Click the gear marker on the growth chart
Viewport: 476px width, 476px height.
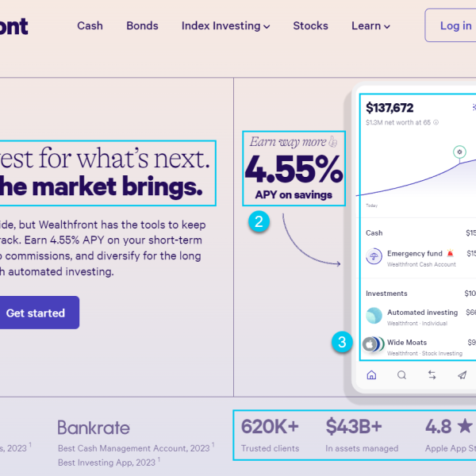[459, 152]
